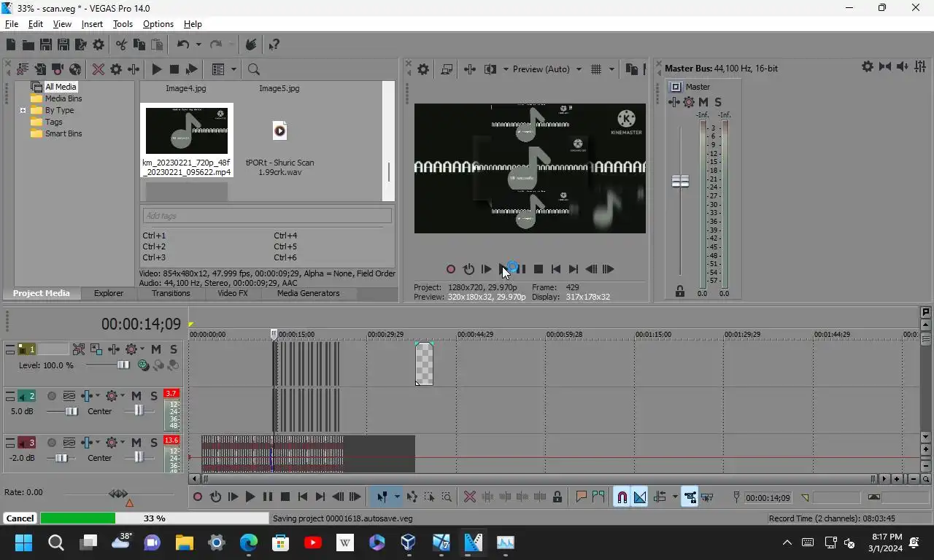Import media icon in Project Media

pyautogui.click(x=40, y=69)
